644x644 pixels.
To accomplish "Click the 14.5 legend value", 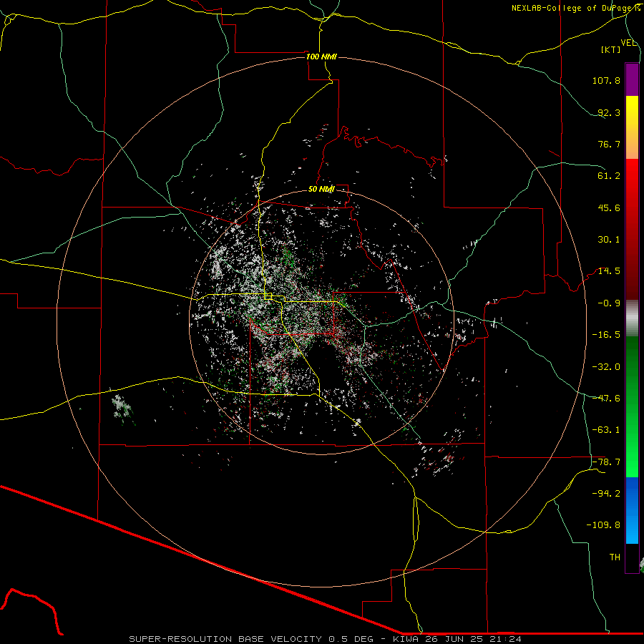I will [609, 271].
